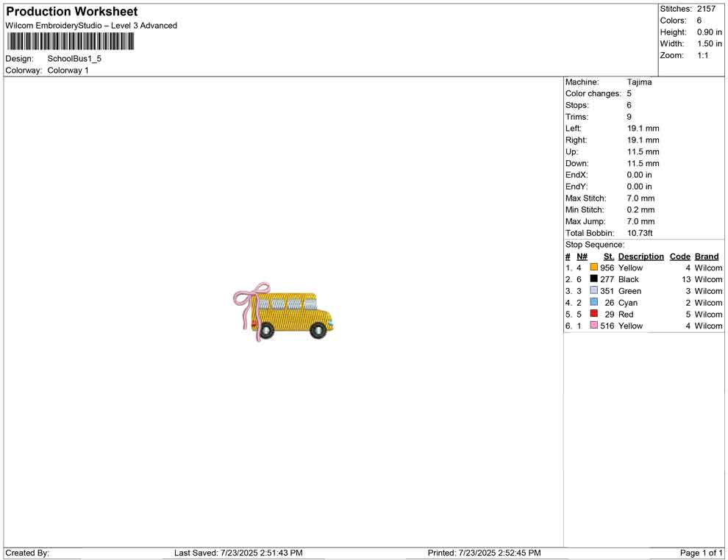This screenshot has height=560, width=728.
Task: Click the code '13' in the Black row
Action: (x=686, y=279)
